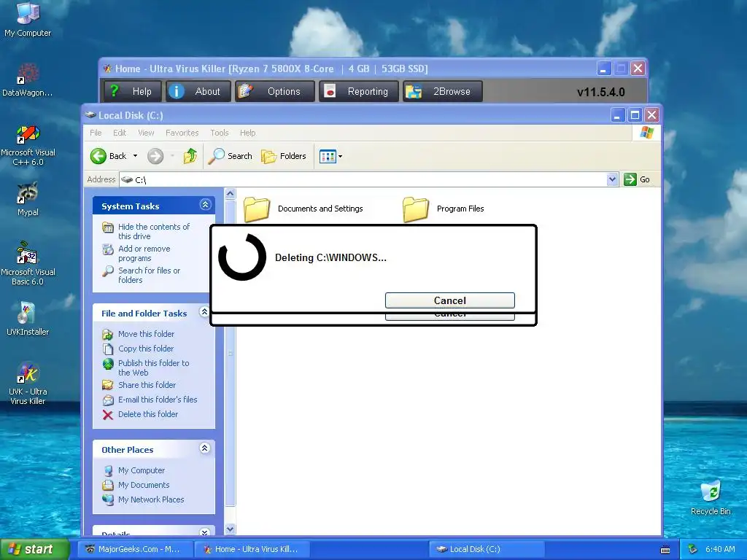The height and width of the screenshot is (560, 747).
Task: Open the Tools menu in Explorer
Action: click(220, 133)
